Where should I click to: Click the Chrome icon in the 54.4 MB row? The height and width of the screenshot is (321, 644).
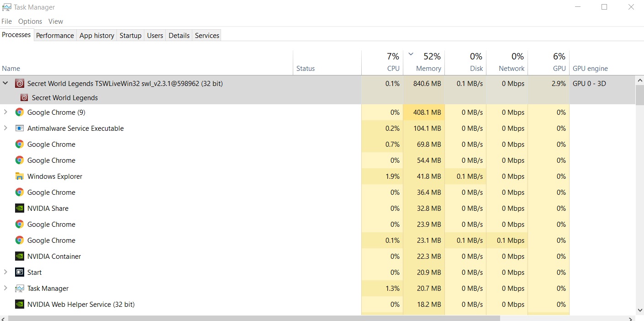(x=19, y=160)
